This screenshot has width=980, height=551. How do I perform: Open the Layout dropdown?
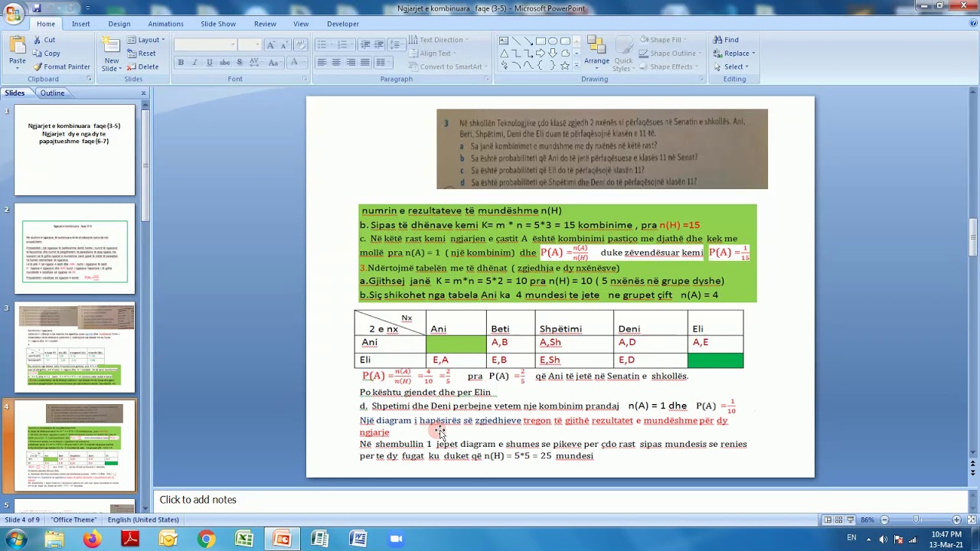point(146,40)
